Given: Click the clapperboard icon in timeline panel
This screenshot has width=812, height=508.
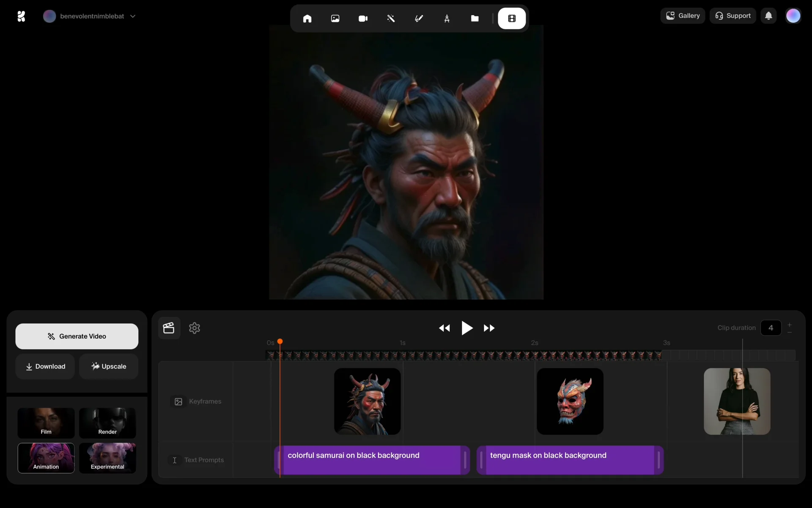Looking at the screenshot, I should coord(169,328).
